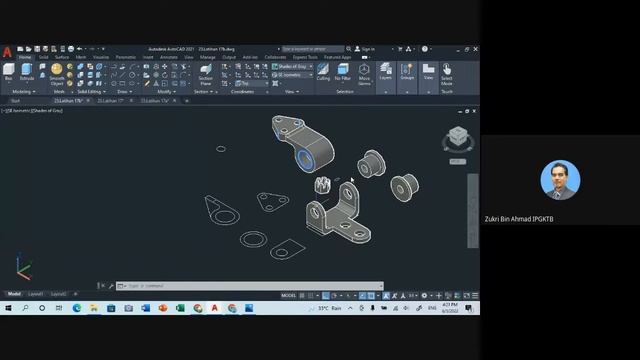Screen dimensions: 640x360
Task: Click the AutoCAD application menu logo
Action: click(x=7, y=52)
